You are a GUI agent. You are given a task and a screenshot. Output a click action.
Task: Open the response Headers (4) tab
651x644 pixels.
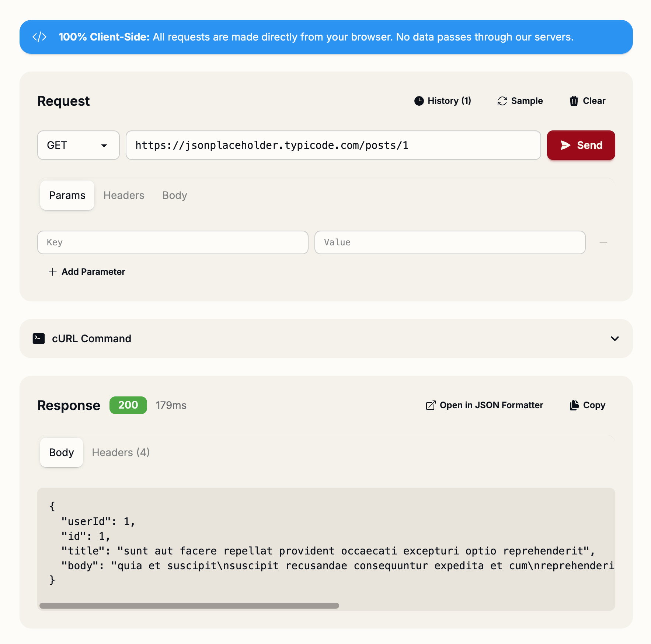pyautogui.click(x=121, y=452)
